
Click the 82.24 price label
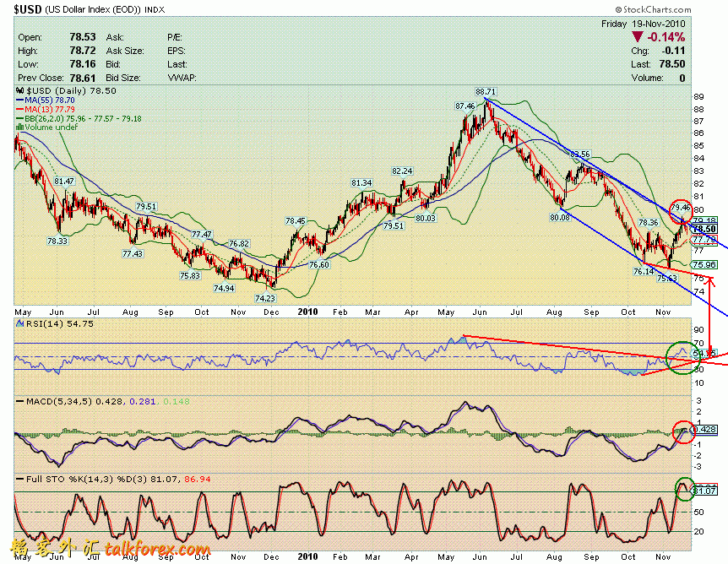coord(402,171)
